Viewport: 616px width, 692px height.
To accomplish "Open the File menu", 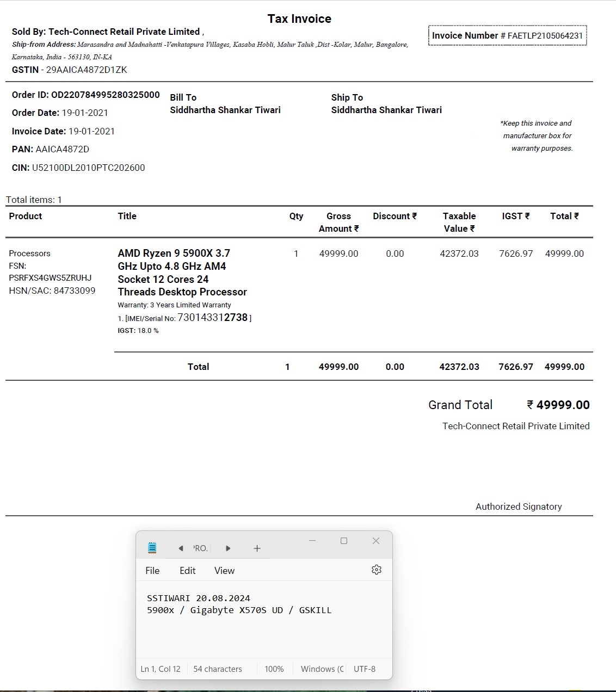I will tap(152, 571).
